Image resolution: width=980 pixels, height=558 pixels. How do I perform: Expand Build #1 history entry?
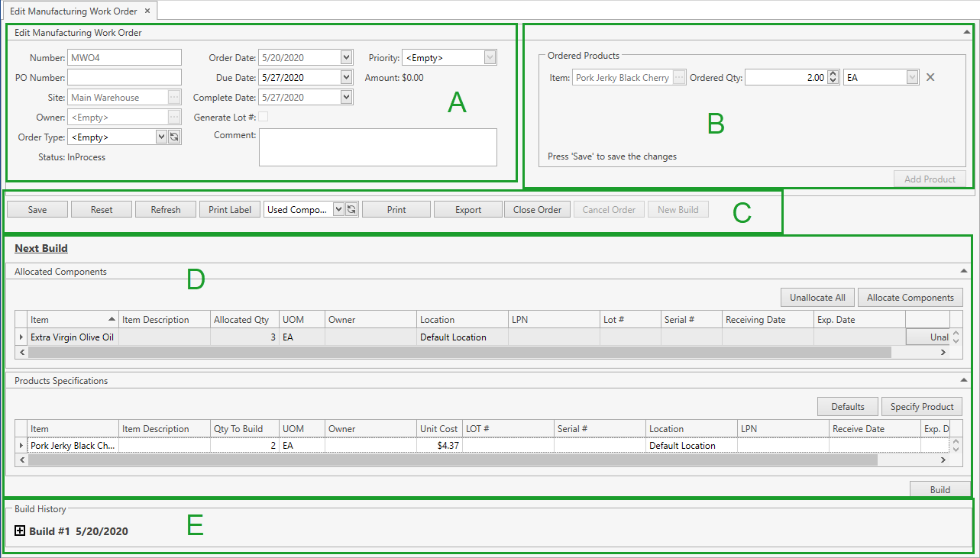click(x=20, y=531)
